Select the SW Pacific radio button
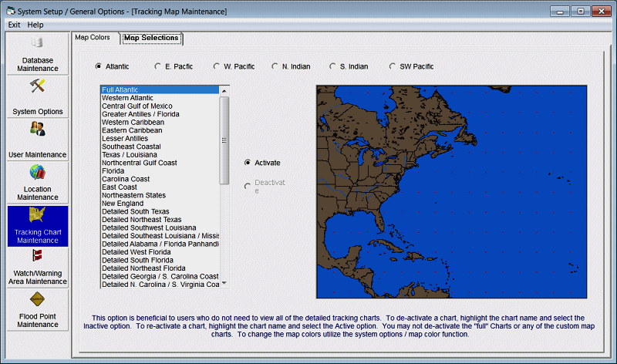Screen dimensions: 617x364 pyautogui.click(x=393, y=66)
